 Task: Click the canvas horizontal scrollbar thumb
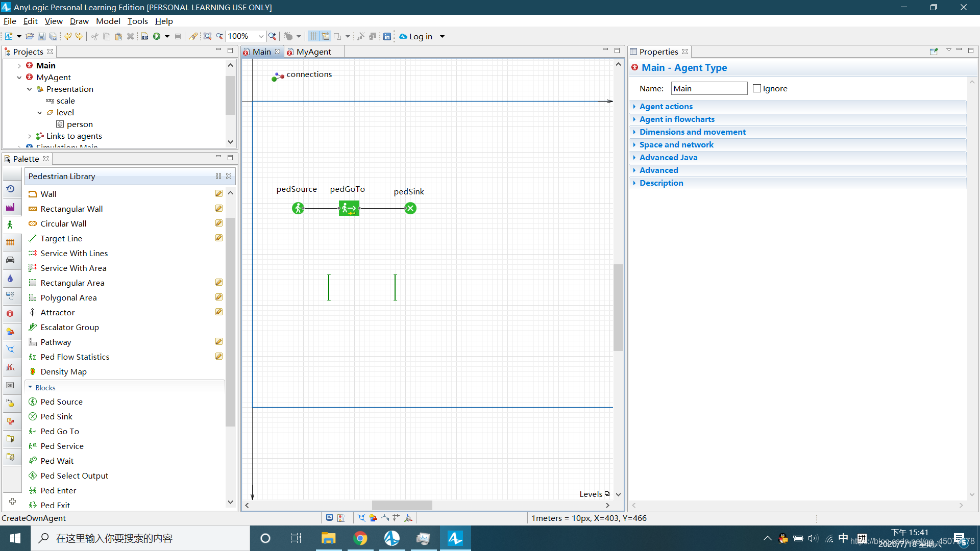coord(402,505)
